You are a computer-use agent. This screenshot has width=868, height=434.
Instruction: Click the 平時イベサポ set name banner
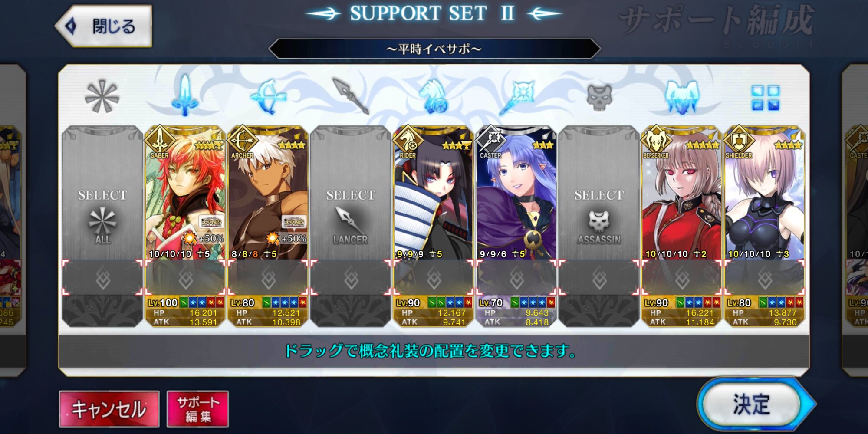(434, 49)
